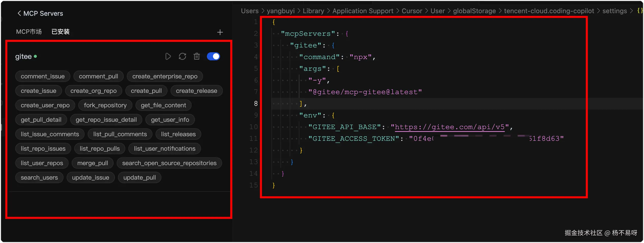
Task: Select the create_pull tool chip
Action: (146, 91)
